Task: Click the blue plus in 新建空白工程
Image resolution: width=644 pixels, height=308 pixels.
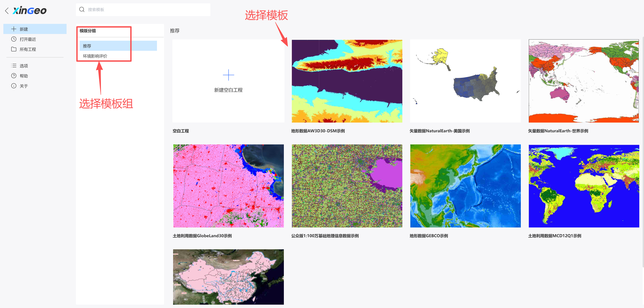Action: (x=228, y=75)
